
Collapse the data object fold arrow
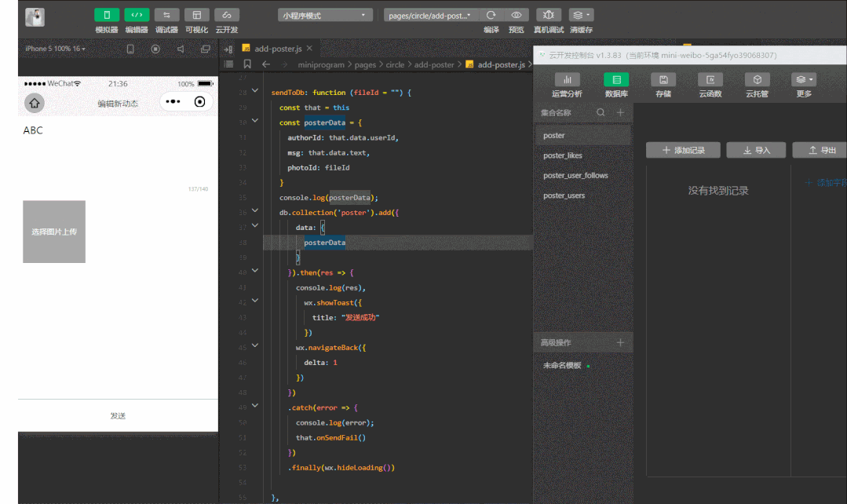[x=255, y=225]
